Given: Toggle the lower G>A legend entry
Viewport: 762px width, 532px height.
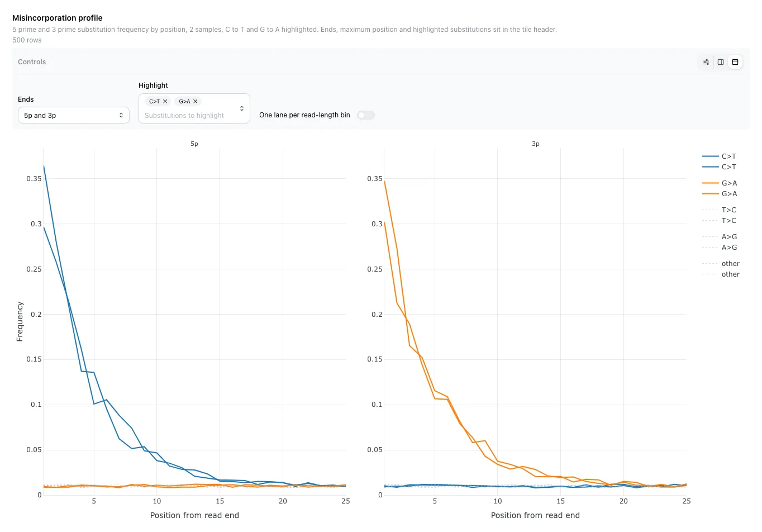Looking at the screenshot, I should (x=720, y=194).
